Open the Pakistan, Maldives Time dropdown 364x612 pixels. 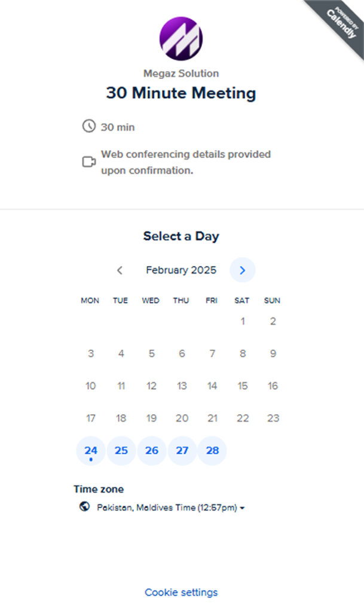pos(171,507)
